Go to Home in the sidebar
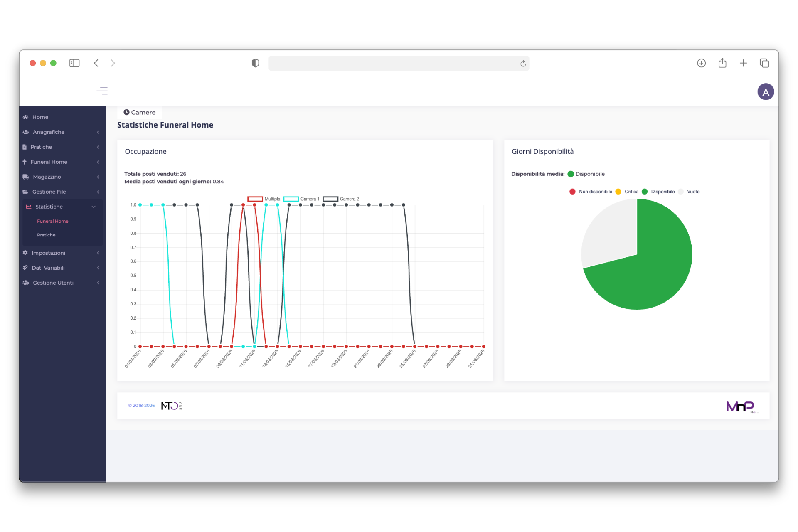 point(40,117)
